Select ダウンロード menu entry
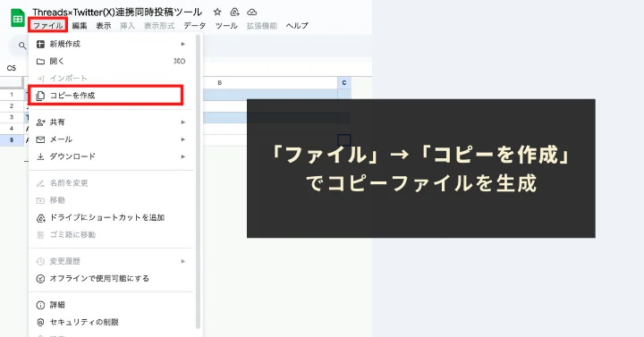This screenshot has height=337, width=644. (111, 156)
